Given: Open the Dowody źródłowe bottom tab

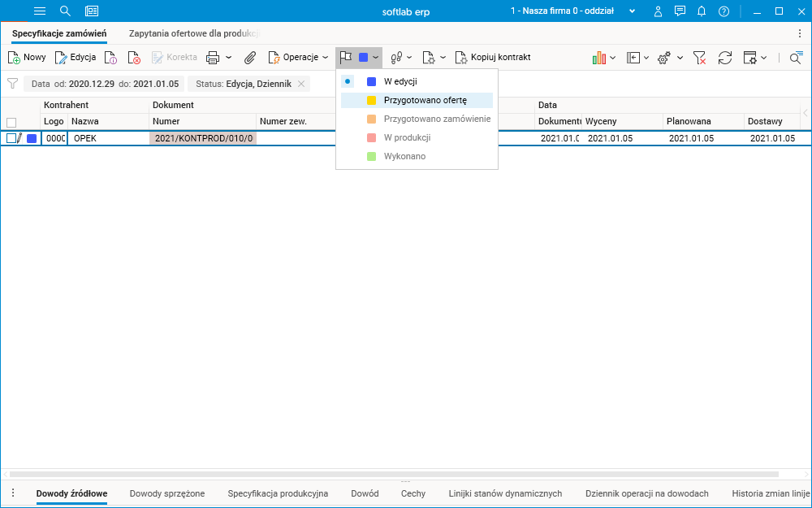Looking at the screenshot, I should (x=72, y=493).
